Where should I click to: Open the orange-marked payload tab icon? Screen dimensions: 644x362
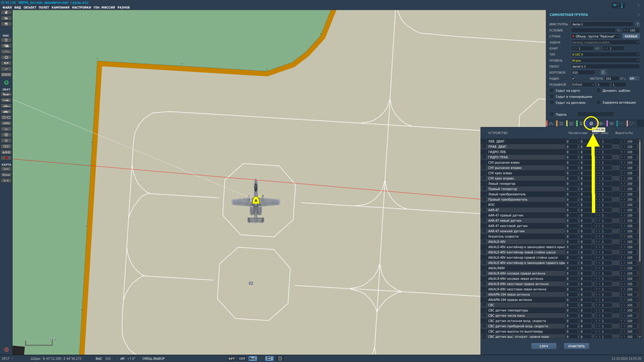561,124
